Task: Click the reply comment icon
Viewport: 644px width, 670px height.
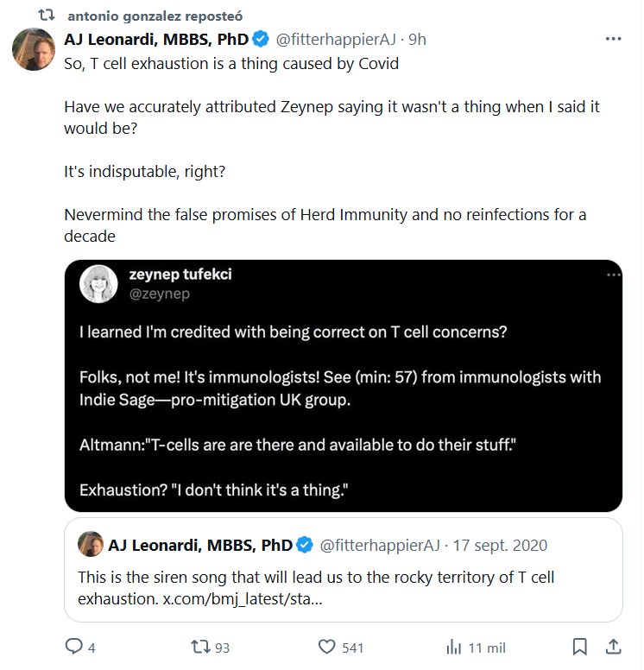Action: (74, 647)
